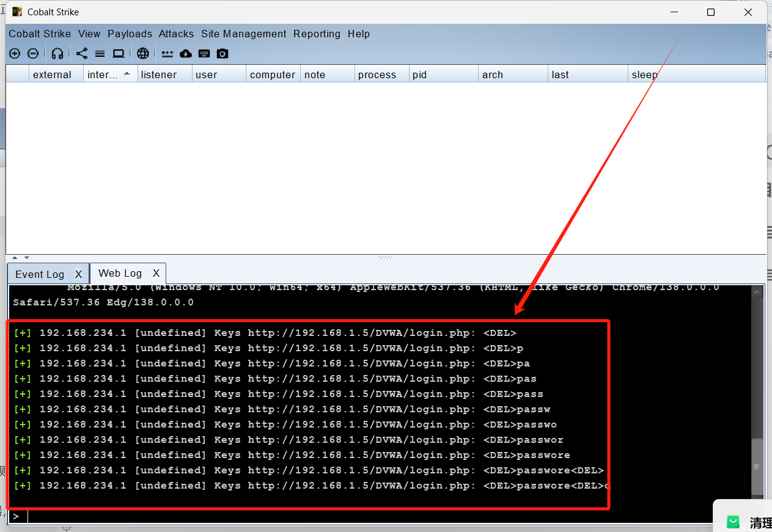Open the Site Management menu
This screenshot has height=532, width=772.
pyautogui.click(x=244, y=34)
